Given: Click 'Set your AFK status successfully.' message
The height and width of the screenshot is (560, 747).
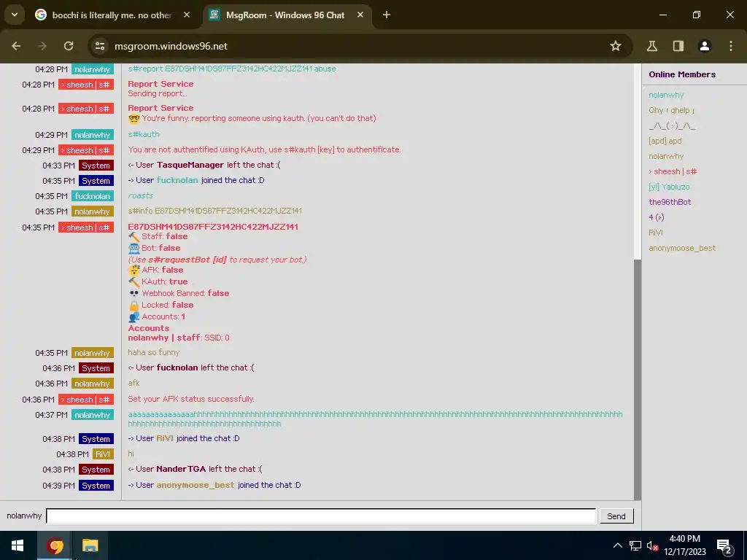Looking at the screenshot, I should [191, 399].
